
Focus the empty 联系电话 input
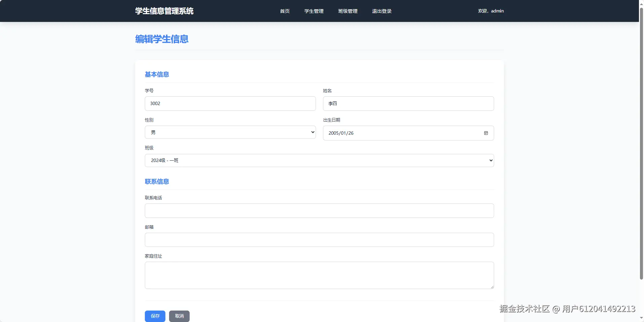319,211
